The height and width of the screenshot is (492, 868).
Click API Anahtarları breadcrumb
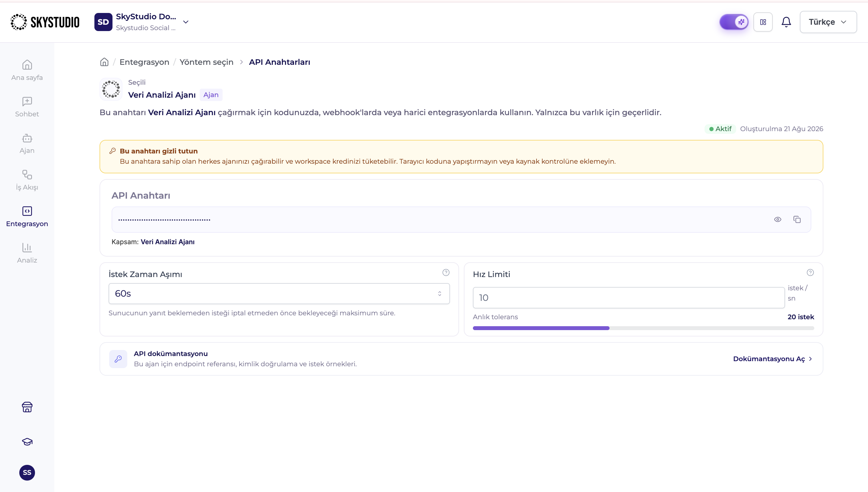280,62
